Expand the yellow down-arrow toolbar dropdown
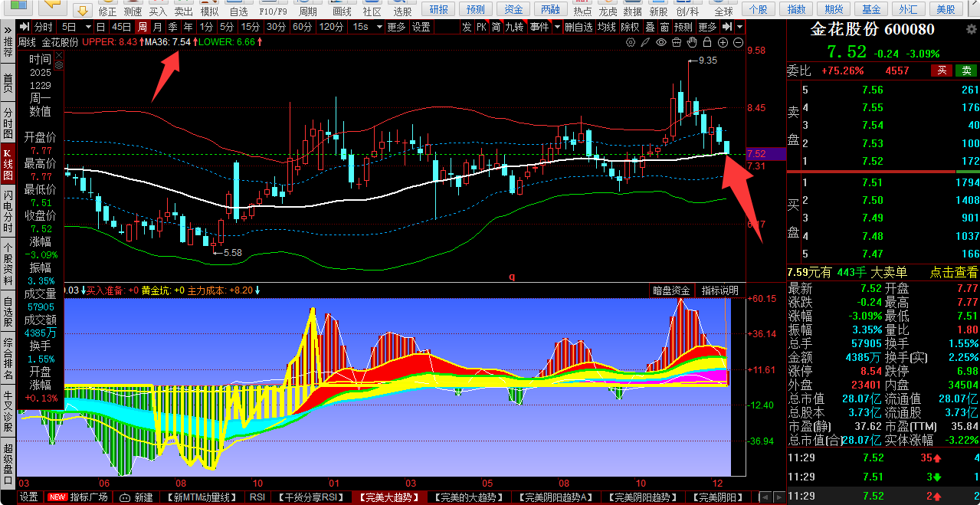Screen dimensions: 980x505 [x=83, y=11]
